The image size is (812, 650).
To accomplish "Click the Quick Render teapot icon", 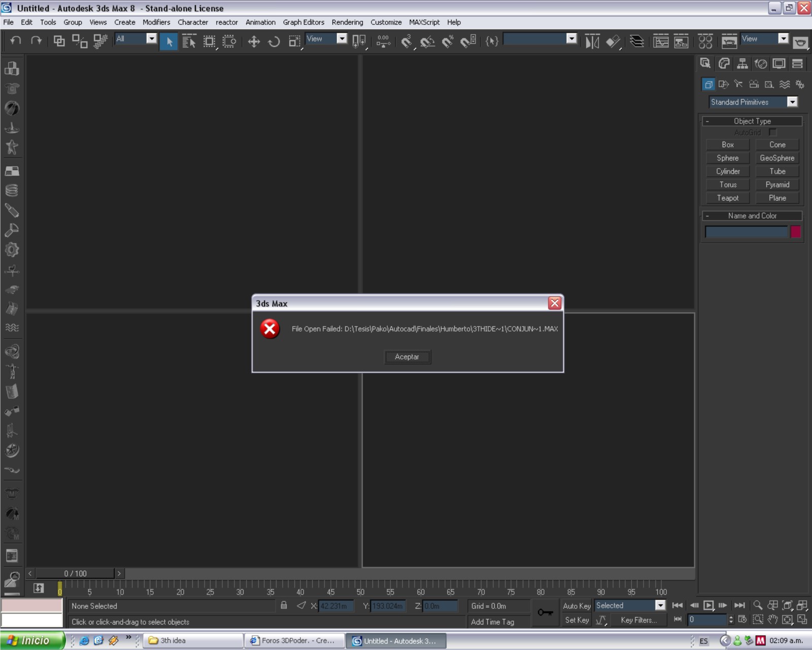I will [x=801, y=42].
